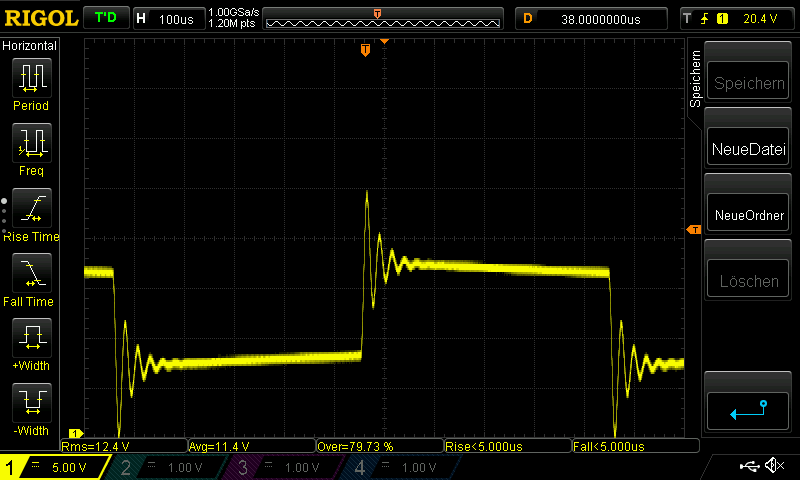Click the USB status icon

tap(749, 466)
